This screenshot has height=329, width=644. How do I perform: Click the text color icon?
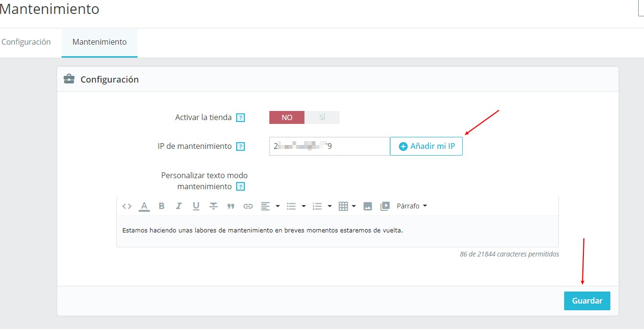point(144,206)
